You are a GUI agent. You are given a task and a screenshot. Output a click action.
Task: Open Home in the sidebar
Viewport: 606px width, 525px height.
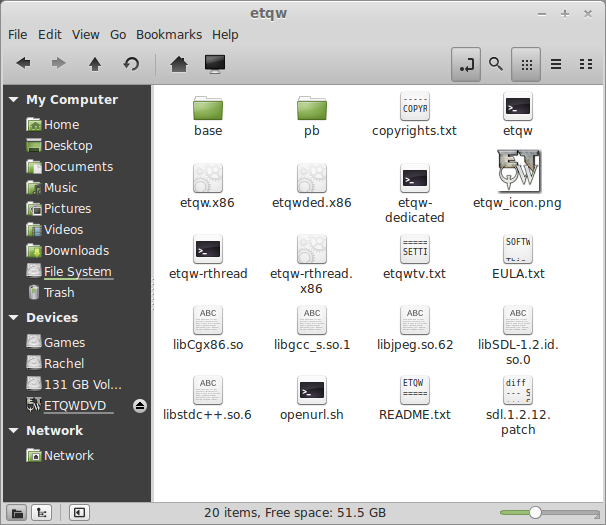53,124
